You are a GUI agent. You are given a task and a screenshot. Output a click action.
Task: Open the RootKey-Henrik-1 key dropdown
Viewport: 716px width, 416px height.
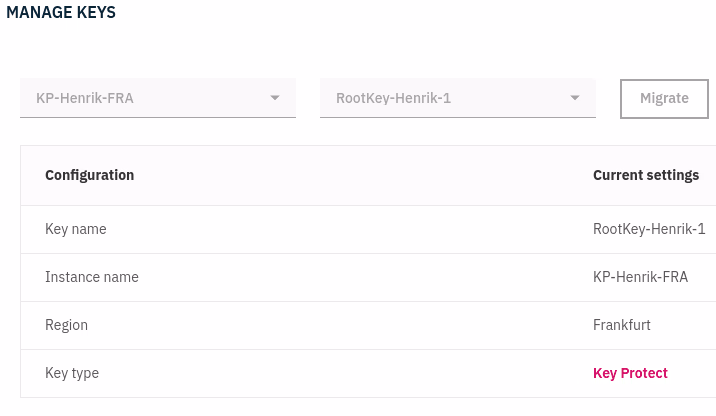(450, 98)
